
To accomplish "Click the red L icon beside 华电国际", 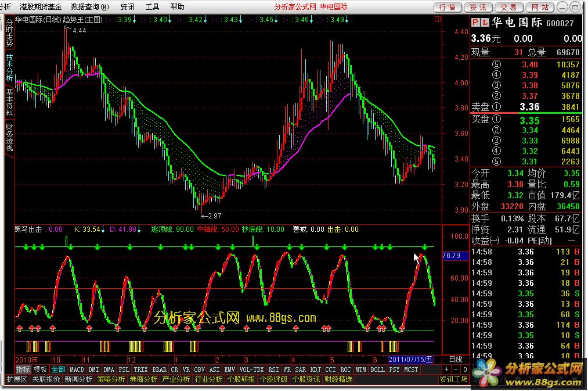I will click(x=485, y=23).
